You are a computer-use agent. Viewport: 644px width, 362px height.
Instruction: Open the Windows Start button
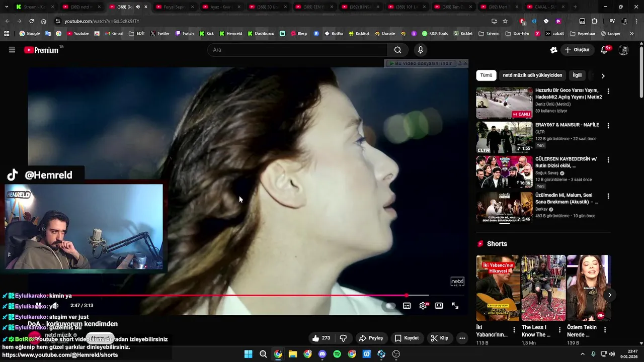coord(248,354)
